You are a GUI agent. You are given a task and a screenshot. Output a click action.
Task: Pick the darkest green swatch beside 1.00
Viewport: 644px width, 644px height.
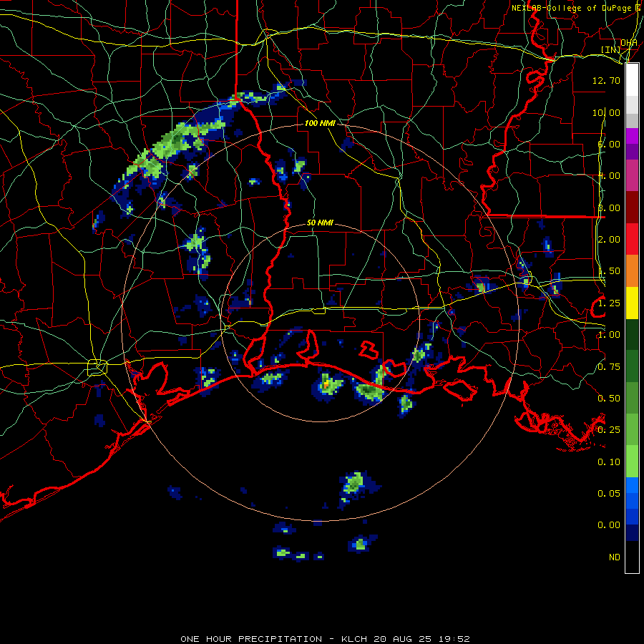(632, 334)
